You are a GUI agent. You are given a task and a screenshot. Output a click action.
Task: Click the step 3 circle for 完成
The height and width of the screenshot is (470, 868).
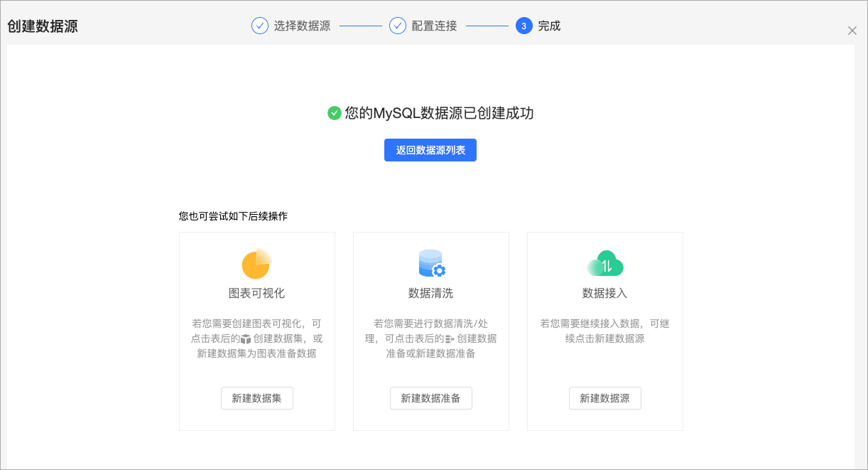tap(524, 26)
